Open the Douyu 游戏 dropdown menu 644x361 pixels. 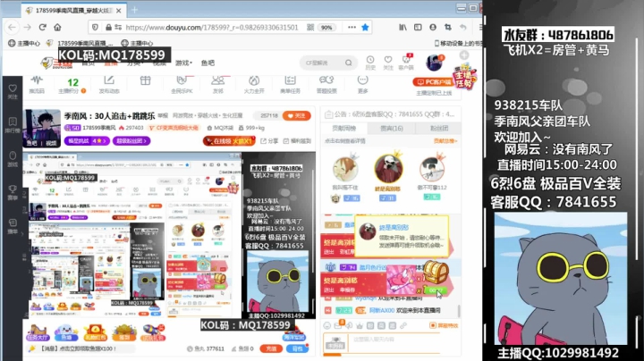(183, 63)
